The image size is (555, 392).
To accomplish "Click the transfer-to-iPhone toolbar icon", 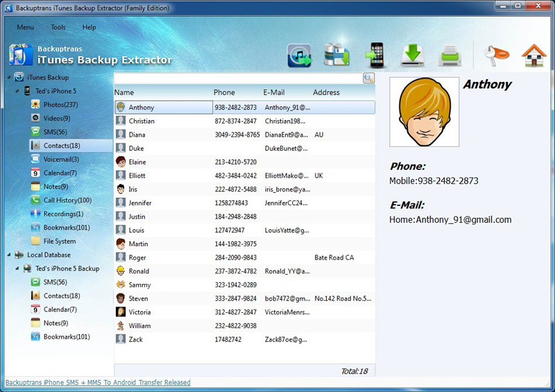I will coord(375,55).
